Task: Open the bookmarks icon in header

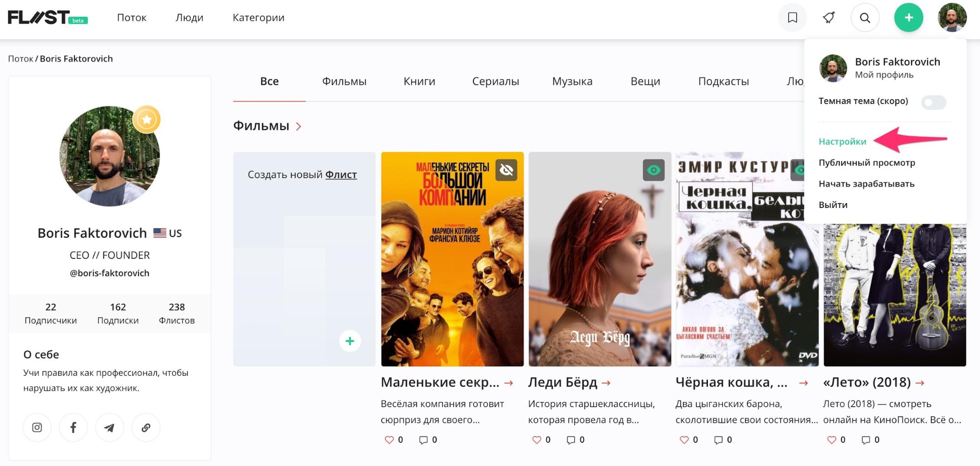Action: [792, 18]
